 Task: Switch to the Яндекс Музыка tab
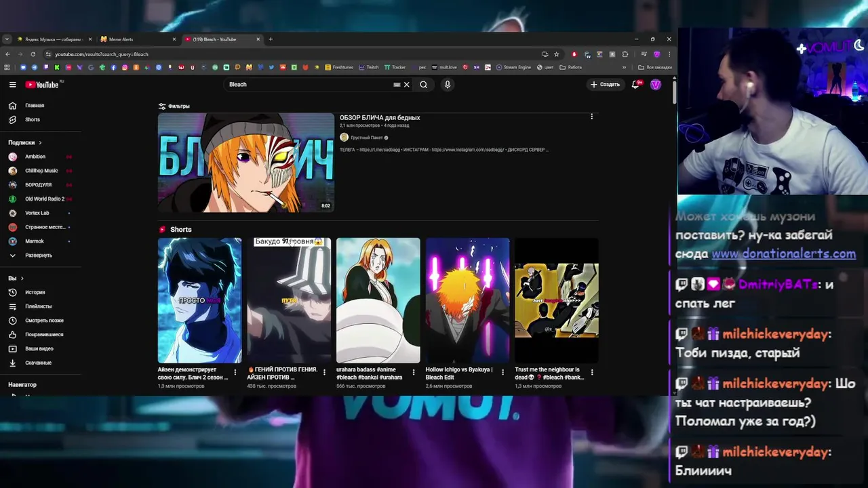(x=53, y=39)
